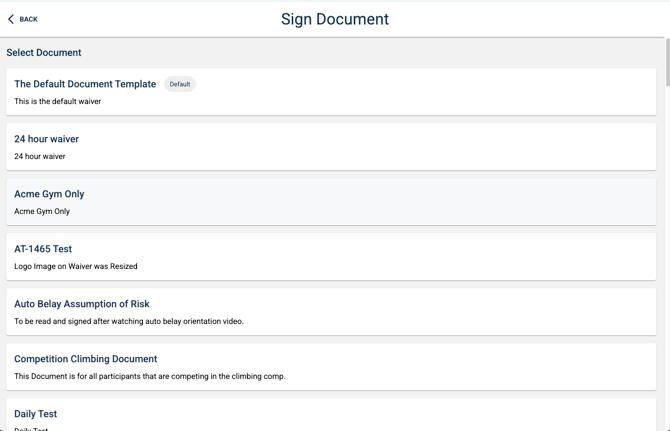Click the Sign Document page heading
This screenshot has height=431, width=670.
pyautogui.click(x=335, y=19)
